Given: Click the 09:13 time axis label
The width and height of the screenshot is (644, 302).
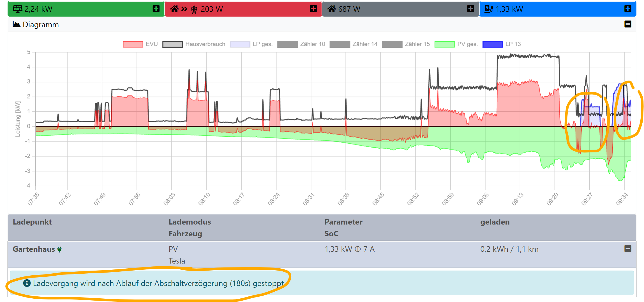Looking at the screenshot, I should coord(517,199).
